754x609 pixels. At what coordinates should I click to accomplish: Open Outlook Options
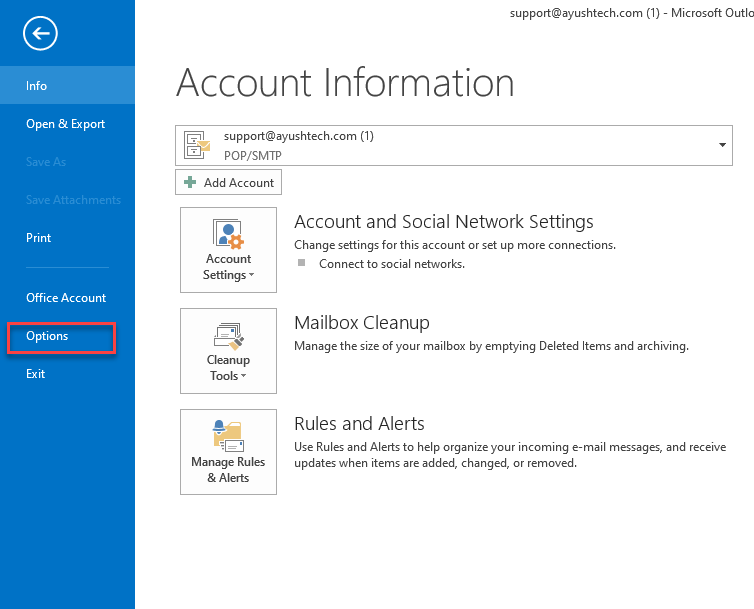tap(48, 336)
